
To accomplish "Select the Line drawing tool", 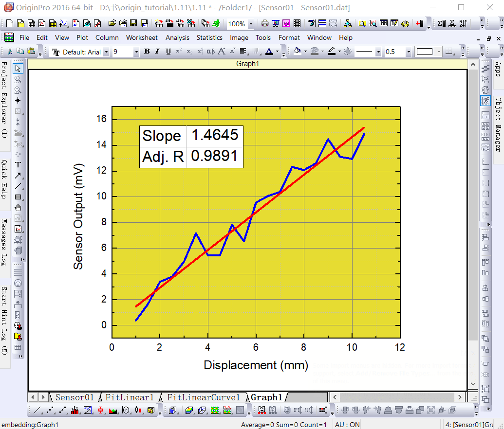I will [18, 186].
